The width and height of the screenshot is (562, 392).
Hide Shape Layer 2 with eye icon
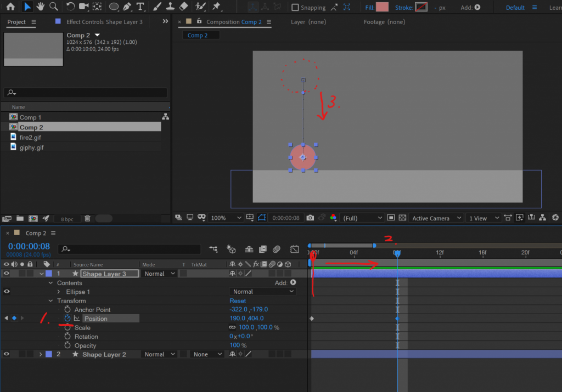coord(7,355)
